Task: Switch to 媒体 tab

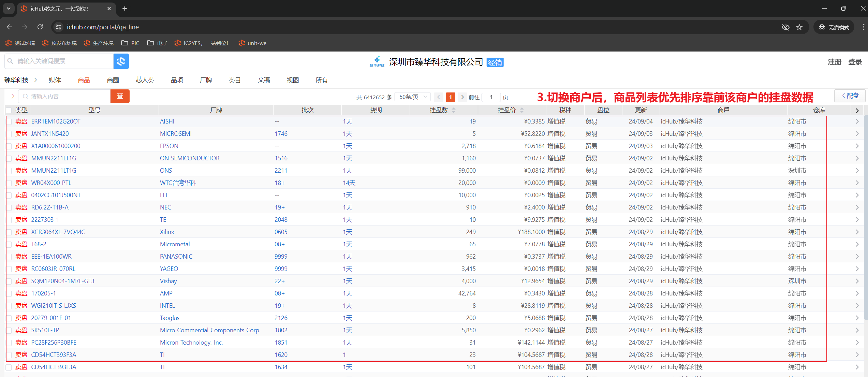Action: [55, 80]
